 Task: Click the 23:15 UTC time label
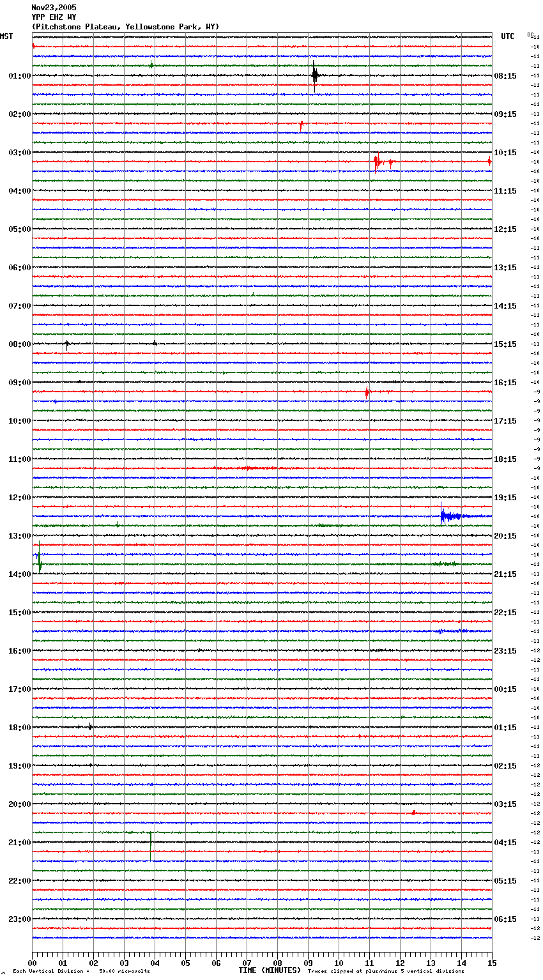[x=505, y=651]
